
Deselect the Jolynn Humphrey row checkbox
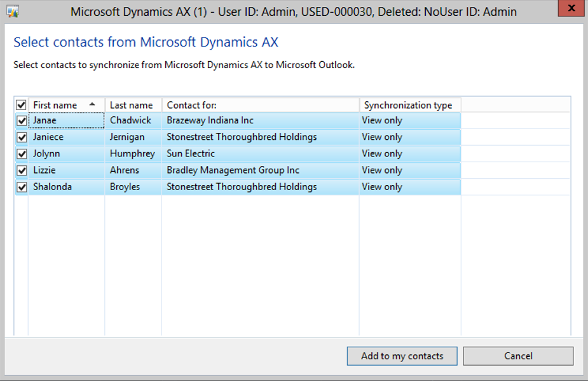22,154
